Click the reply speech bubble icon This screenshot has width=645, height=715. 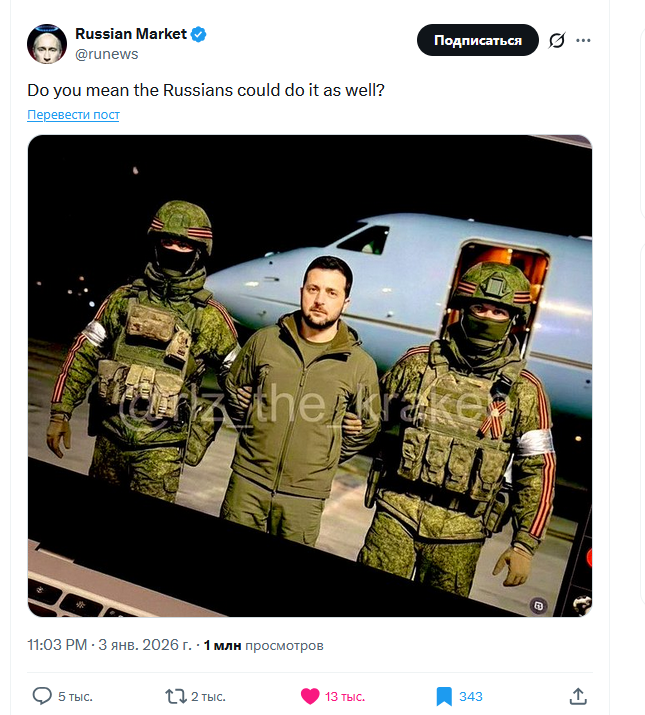click(x=42, y=696)
